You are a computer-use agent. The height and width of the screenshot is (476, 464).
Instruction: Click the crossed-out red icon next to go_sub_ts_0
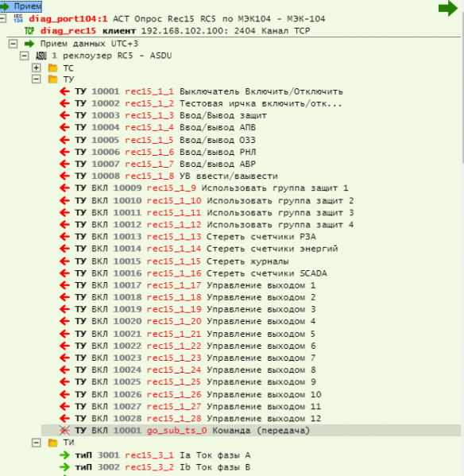tap(64, 431)
